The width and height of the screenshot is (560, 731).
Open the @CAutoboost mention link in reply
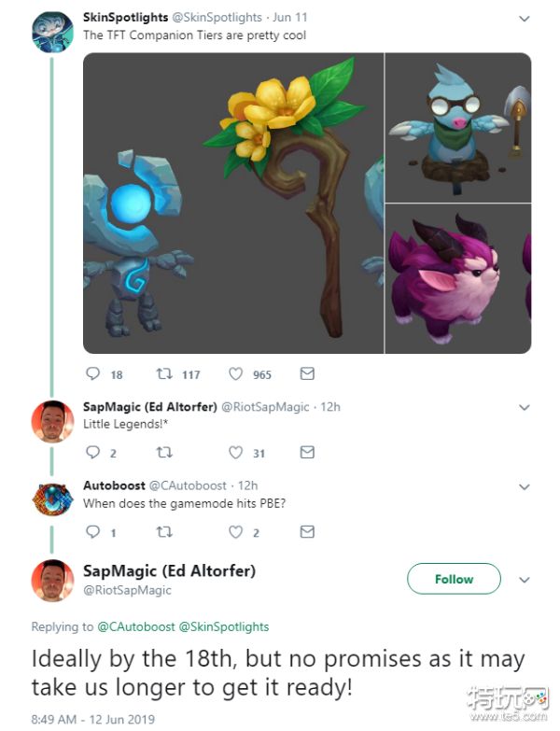tap(136, 626)
